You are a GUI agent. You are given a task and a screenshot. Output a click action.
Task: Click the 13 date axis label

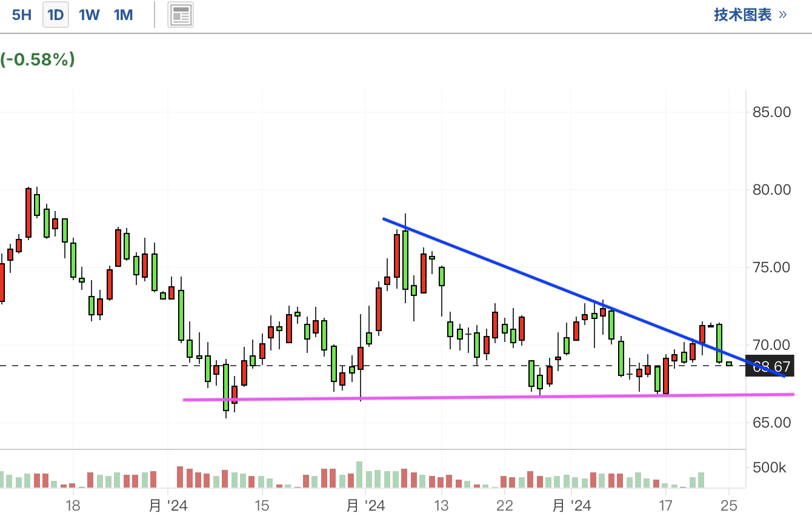[x=442, y=506]
